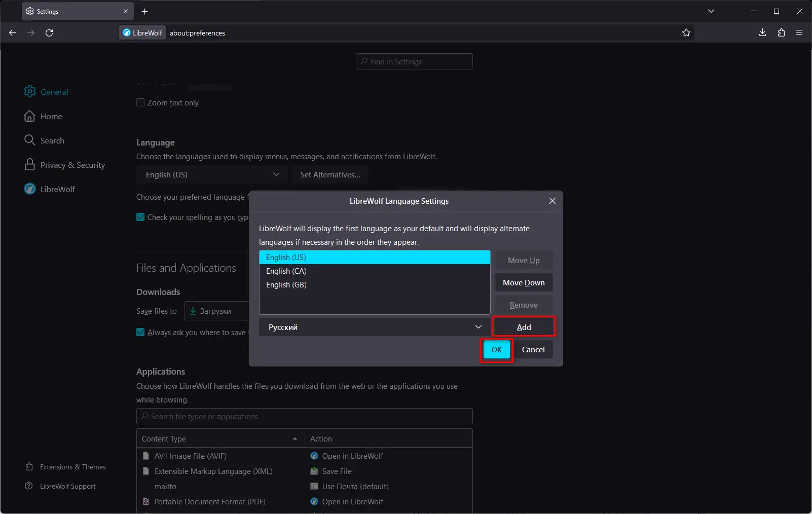Click the LibreWolf identity icon in address bar

click(142, 33)
